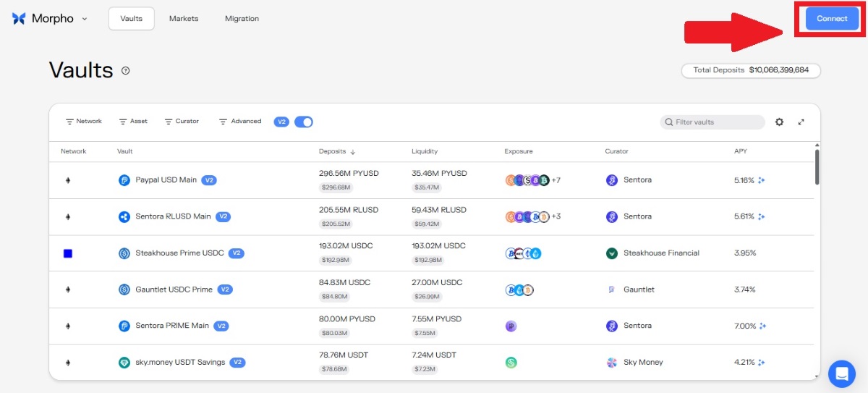Click the Morpho butterfly logo
Screen dimensions: 868x393
(x=20, y=19)
